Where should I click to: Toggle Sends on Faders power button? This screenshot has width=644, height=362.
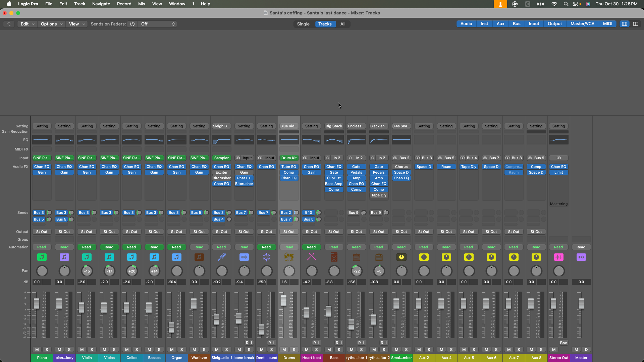click(132, 24)
